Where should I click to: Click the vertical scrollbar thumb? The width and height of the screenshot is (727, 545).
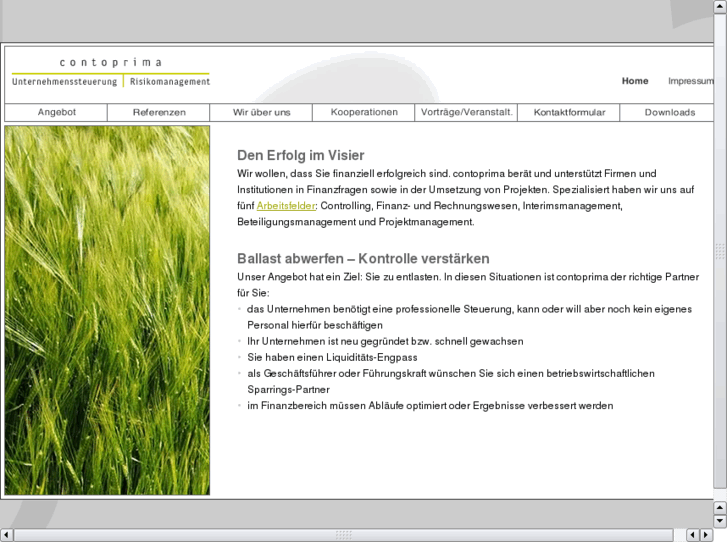pyautogui.click(x=720, y=250)
